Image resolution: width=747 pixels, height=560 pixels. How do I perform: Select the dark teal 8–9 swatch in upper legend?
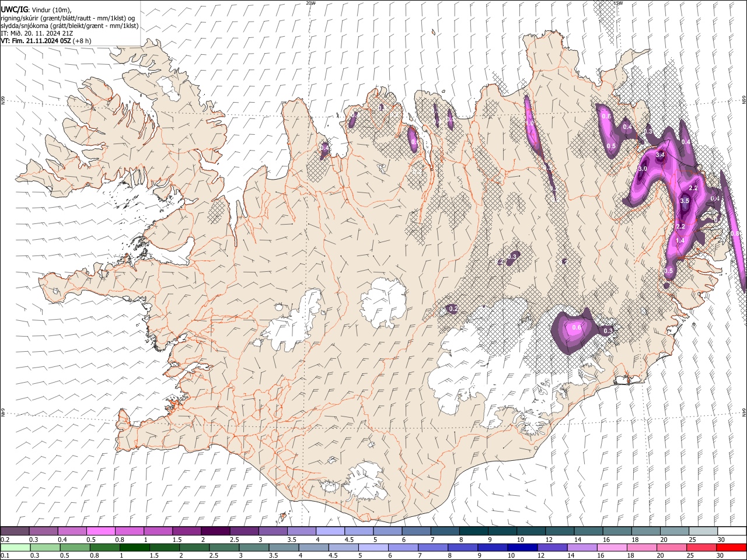[473, 531]
